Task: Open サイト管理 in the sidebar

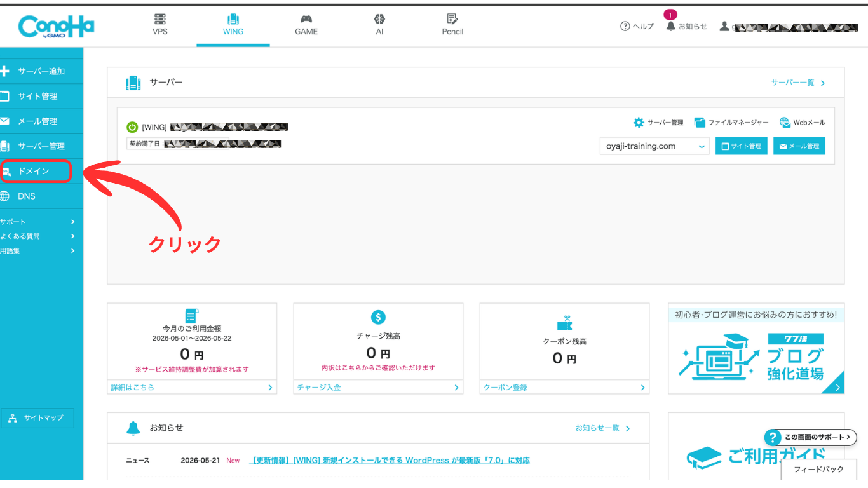Action: (41, 96)
